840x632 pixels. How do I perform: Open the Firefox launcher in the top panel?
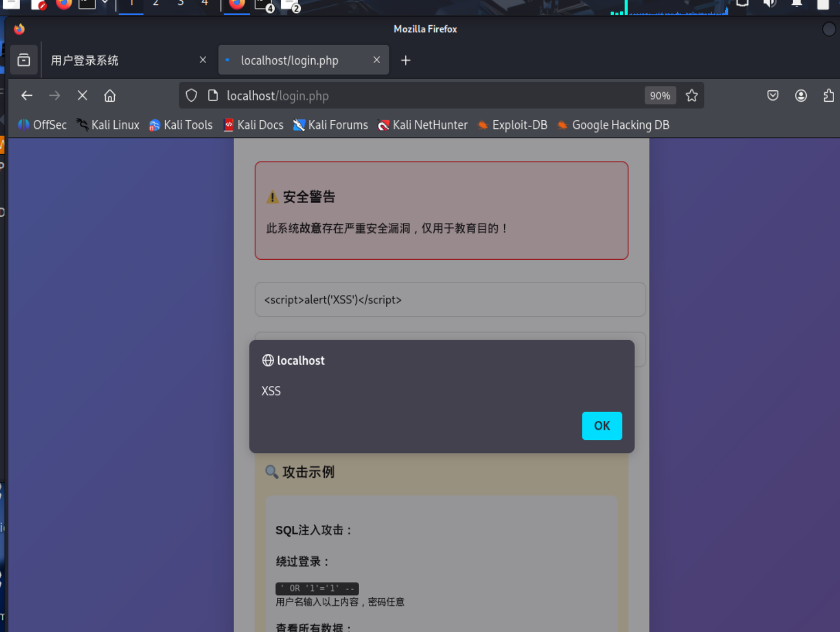64,4
